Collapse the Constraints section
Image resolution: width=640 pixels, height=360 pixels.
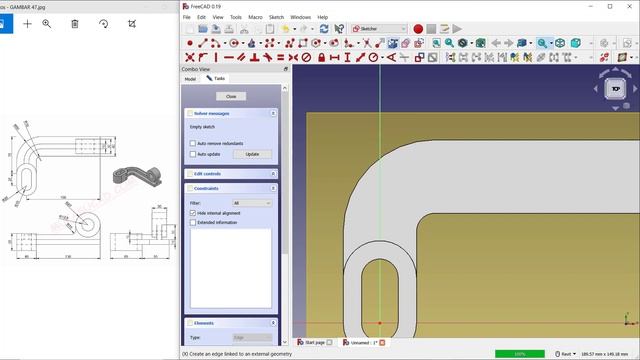click(x=273, y=188)
